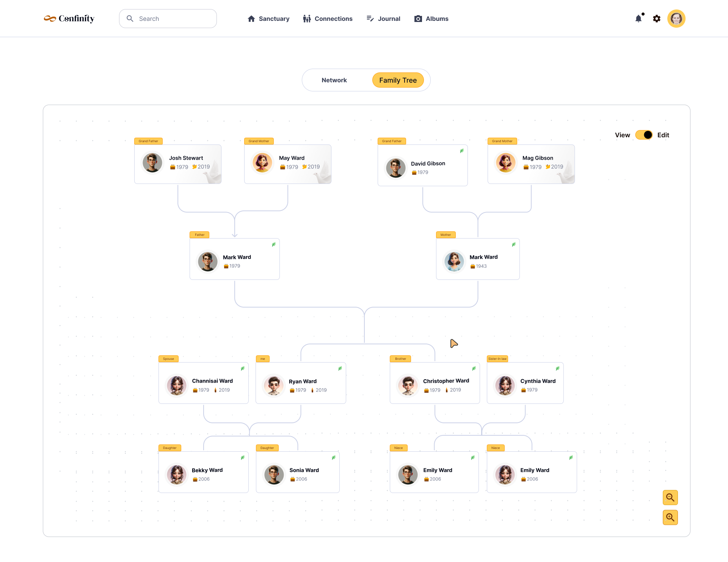Open settings gear icon
Viewport: 728px width, 562px height.
click(x=657, y=19)
